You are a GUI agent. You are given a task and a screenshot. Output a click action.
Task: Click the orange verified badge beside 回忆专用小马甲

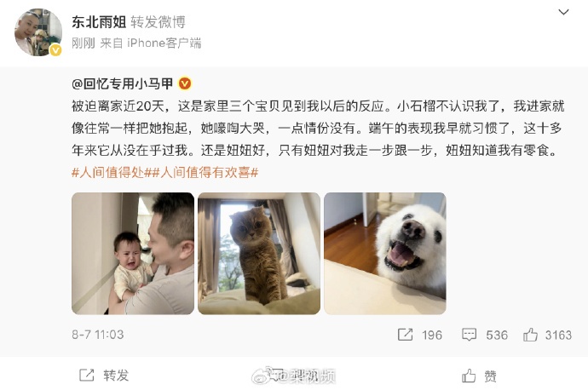pos(185,83)
